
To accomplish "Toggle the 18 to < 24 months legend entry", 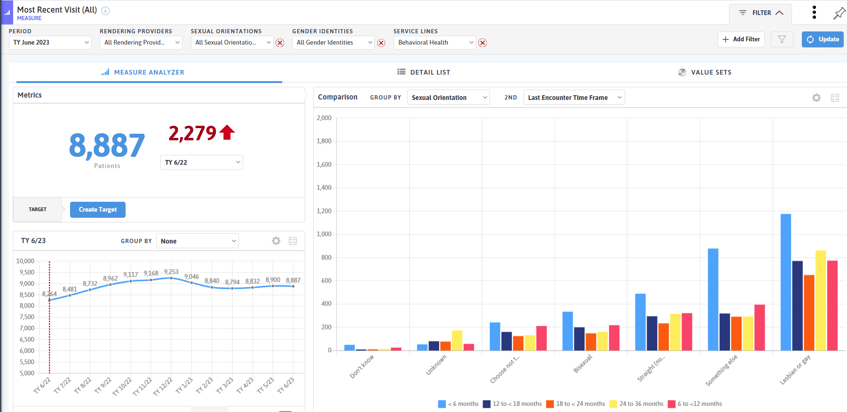I will [575, 404].
